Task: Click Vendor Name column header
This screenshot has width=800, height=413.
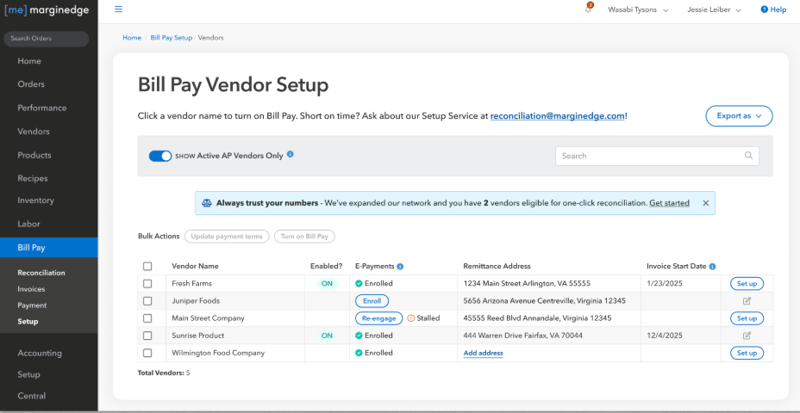Action: click(195, 266)
